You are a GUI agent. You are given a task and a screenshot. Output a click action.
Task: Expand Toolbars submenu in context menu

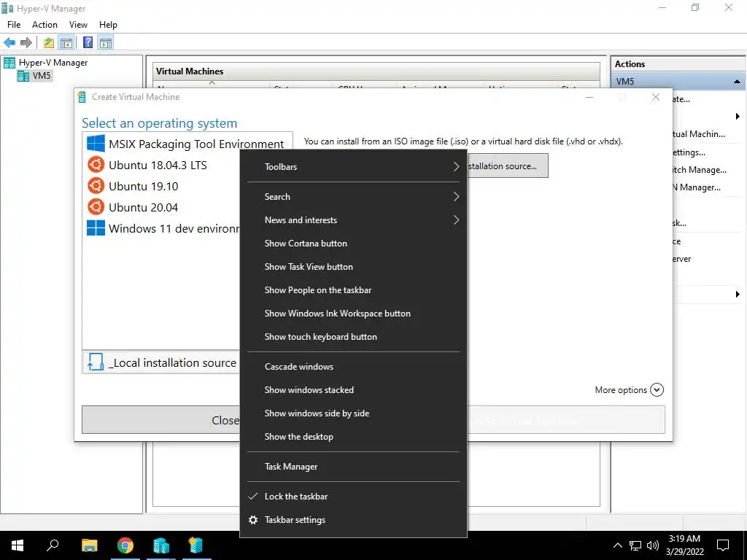[353, 167]
